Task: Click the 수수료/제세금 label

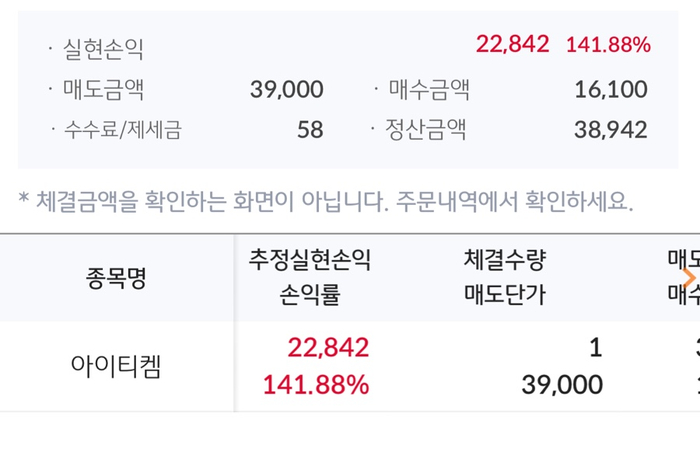Action: pyautogui.click(x=122, y=129)
